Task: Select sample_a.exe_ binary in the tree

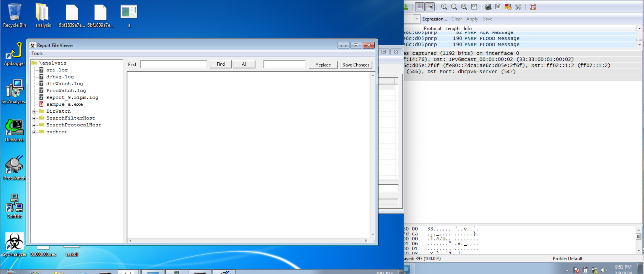Action: (66, 104)
